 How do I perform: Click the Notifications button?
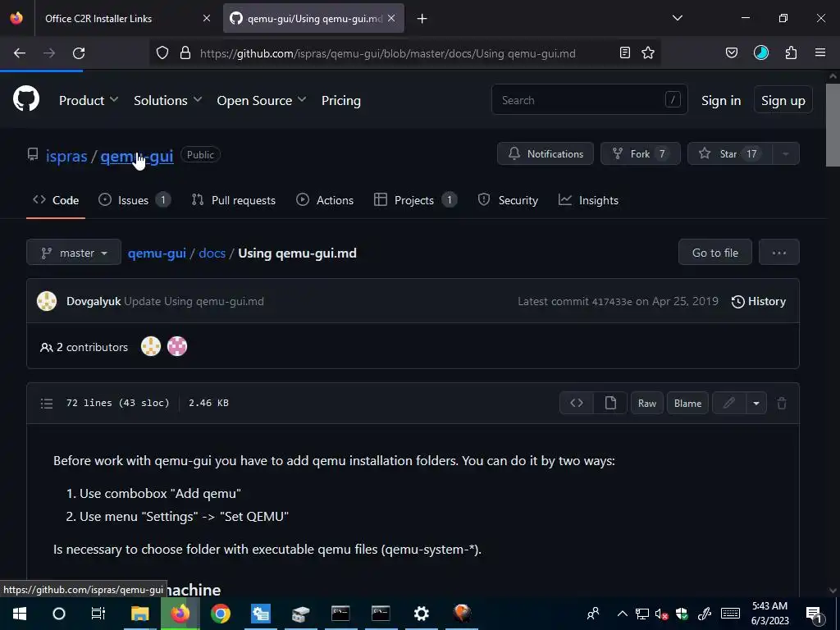pyautogui.click(x=546, y=153)
